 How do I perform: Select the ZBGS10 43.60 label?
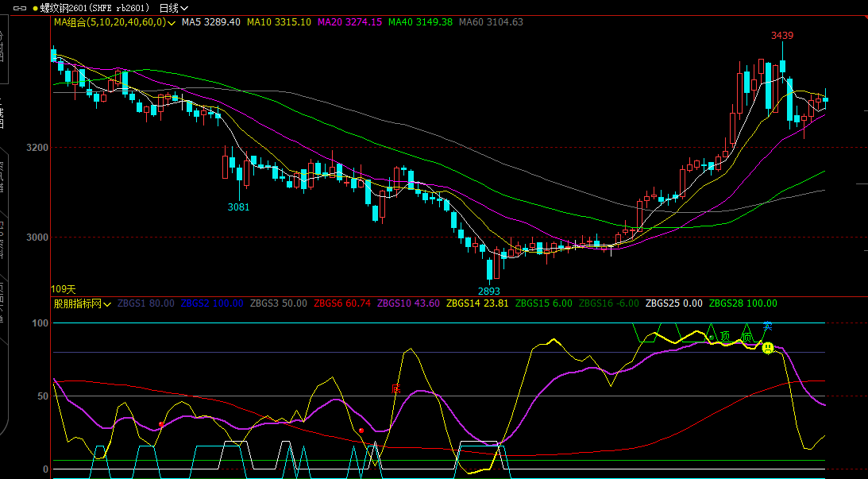[x=408, y=303]
